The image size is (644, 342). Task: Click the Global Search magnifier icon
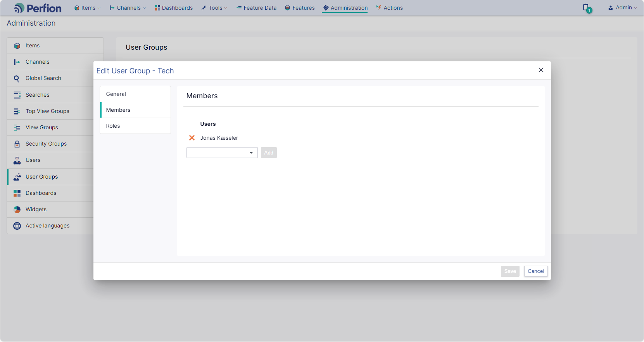point(17,78)
